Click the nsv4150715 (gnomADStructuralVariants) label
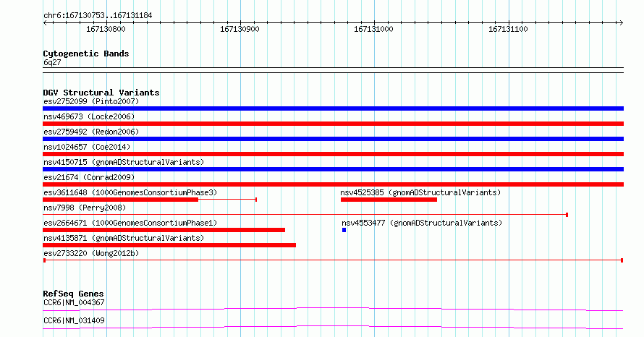 pyautogui.click(x=124, y=162)
